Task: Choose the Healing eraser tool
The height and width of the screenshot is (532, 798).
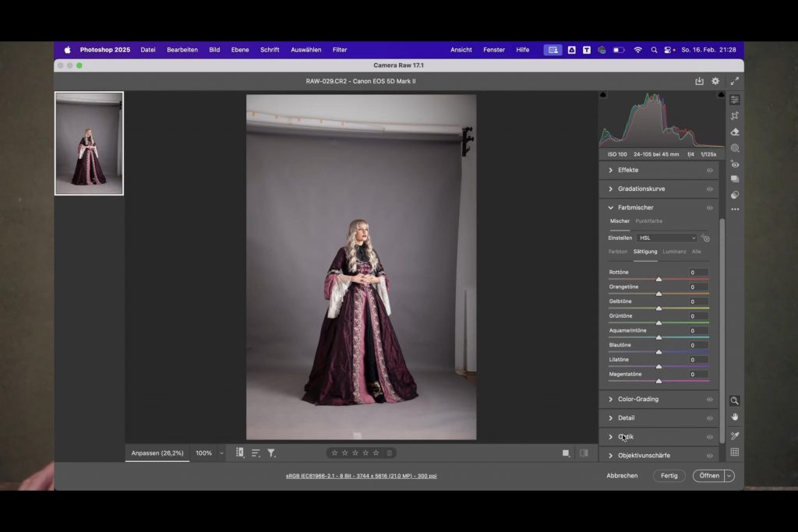Action: click(734, 132)
